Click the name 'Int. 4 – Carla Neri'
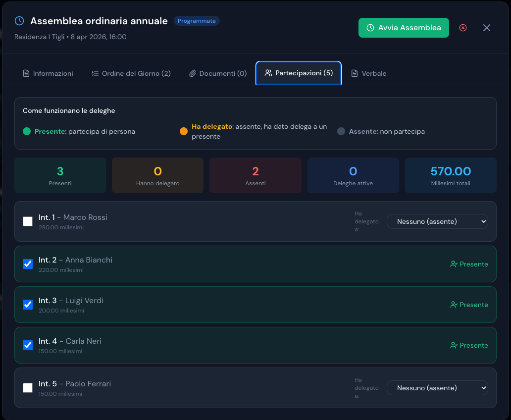 click(x=70, y=341)
